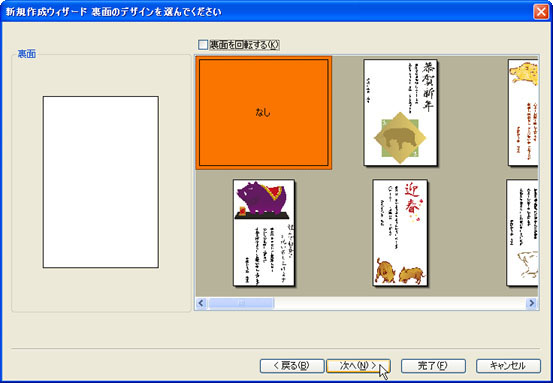The width and height of the screenshot is (553, 383).
Task: Select the partially visible outlined boar card
Action: 522,233
